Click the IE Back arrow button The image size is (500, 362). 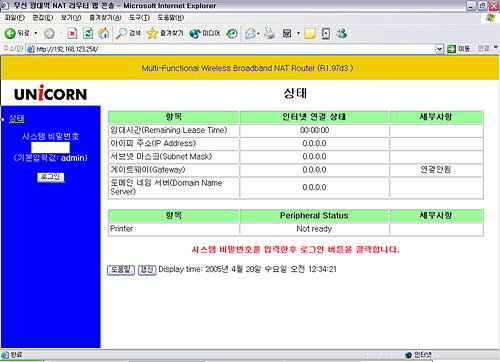tap(10, 33)
